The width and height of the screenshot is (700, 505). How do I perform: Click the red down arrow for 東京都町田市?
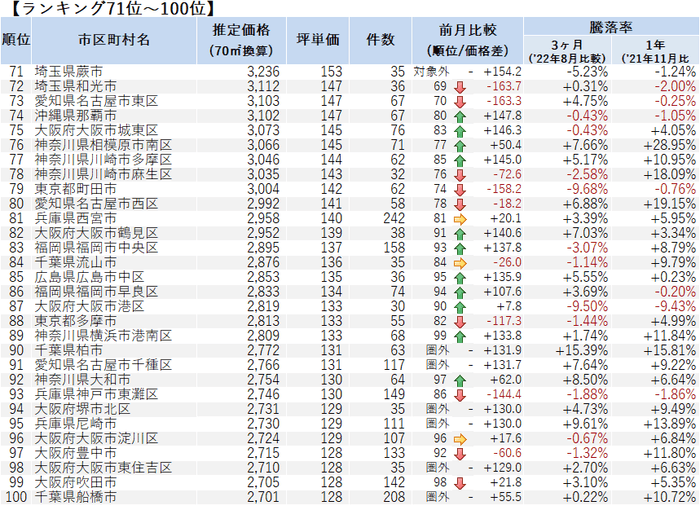(x=460, y=190)
